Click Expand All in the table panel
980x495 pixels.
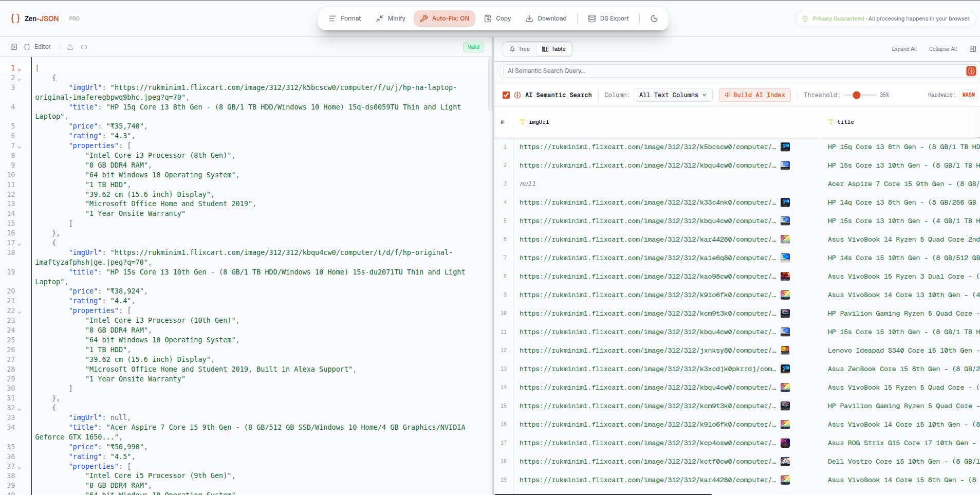click(x=904, y=49)
